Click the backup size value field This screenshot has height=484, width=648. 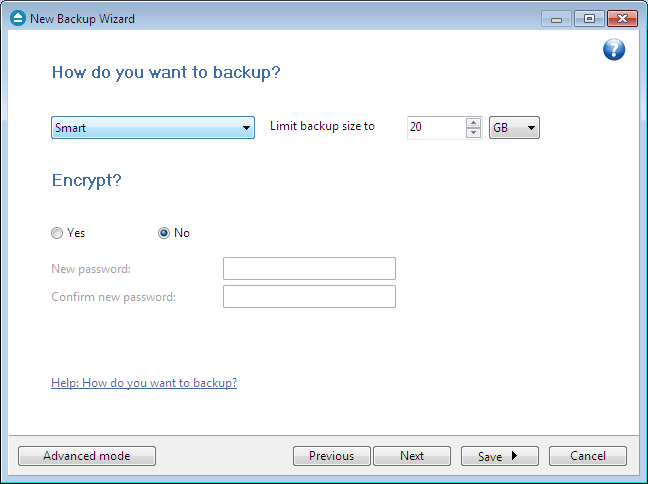pos(436,128)
